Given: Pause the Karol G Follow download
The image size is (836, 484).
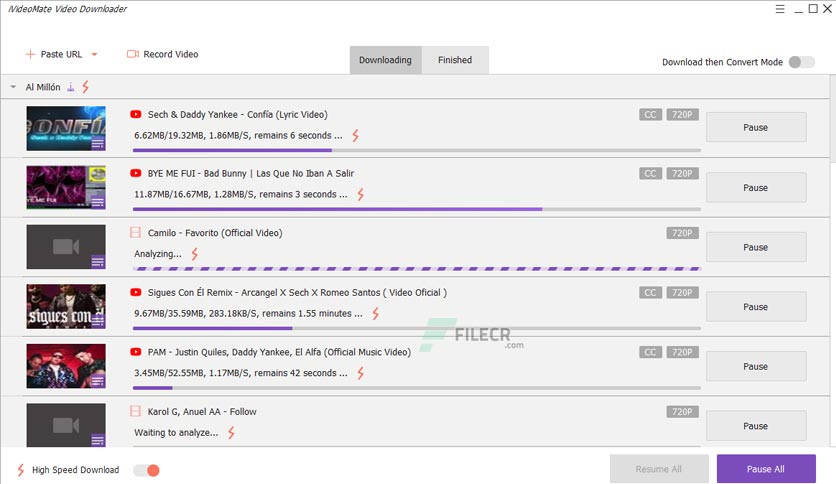Looking at the screenshot, I should [756, 426].
